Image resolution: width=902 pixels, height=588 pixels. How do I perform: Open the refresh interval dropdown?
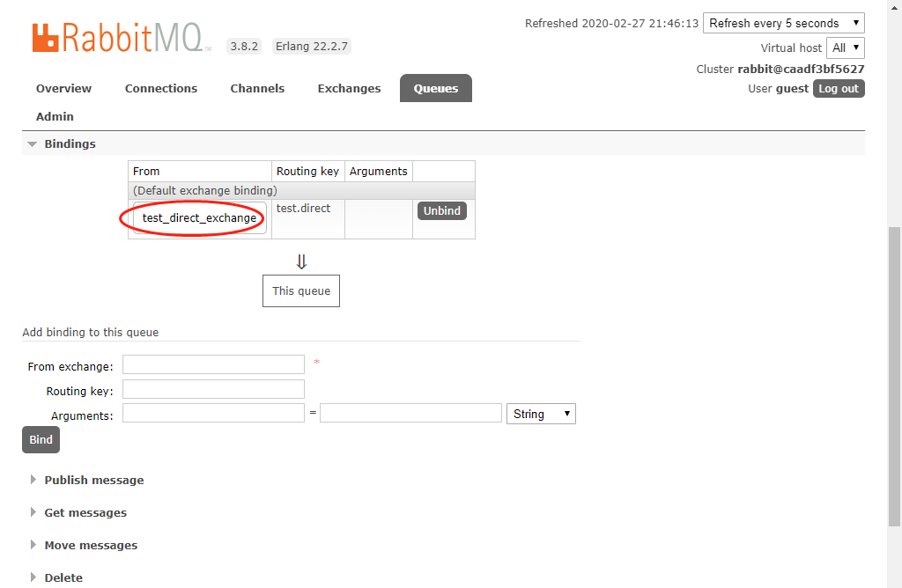click(783, 23)
